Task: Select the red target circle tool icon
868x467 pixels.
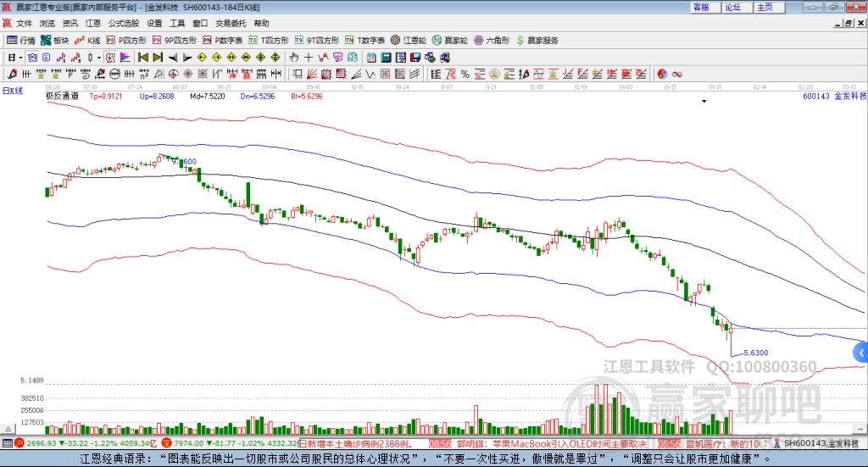Action: pyautogui.click(x=173, y=74)
